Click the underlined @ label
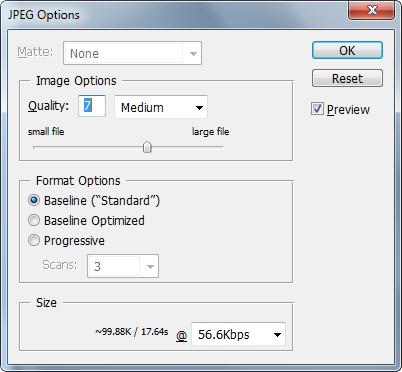This screenshot has height=372, width=402. tap(181, 336)
